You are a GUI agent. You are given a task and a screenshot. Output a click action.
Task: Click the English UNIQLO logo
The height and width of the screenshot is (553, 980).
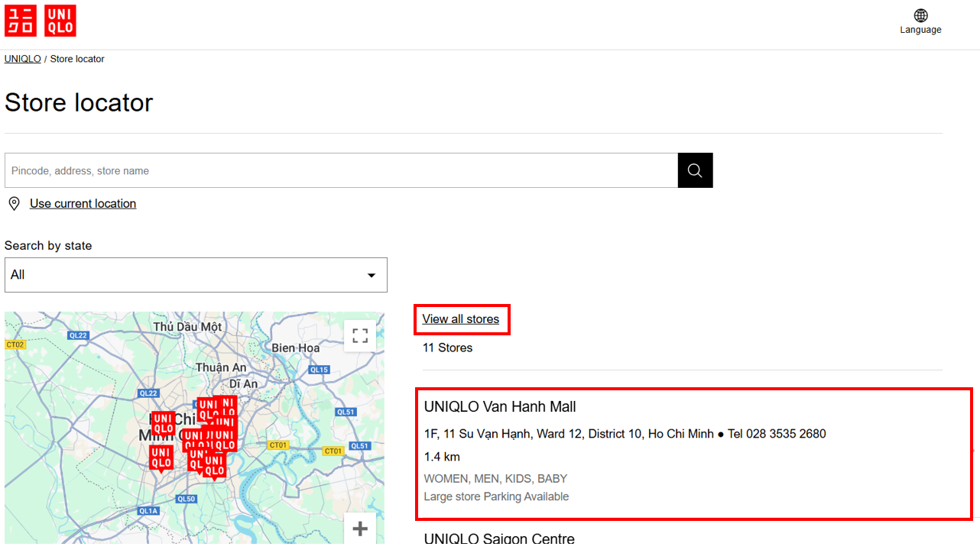60,21
